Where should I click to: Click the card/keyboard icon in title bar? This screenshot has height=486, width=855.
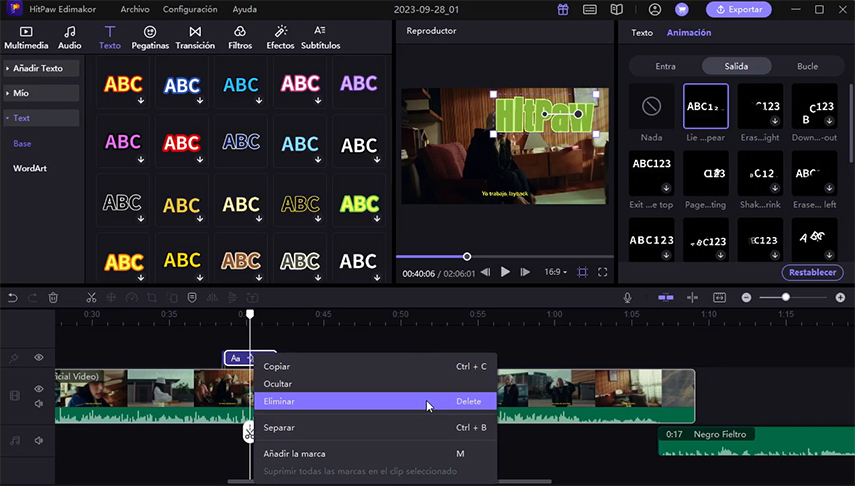tap(589, 9)
